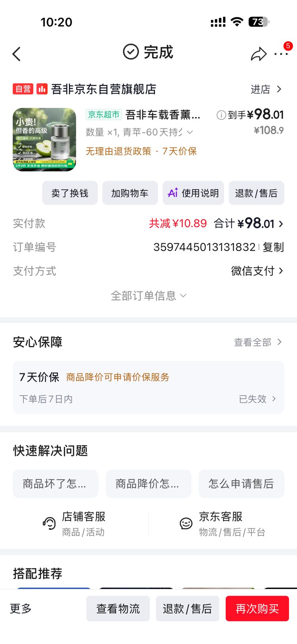Tap the red store ranking chart icon

(42, 89)
